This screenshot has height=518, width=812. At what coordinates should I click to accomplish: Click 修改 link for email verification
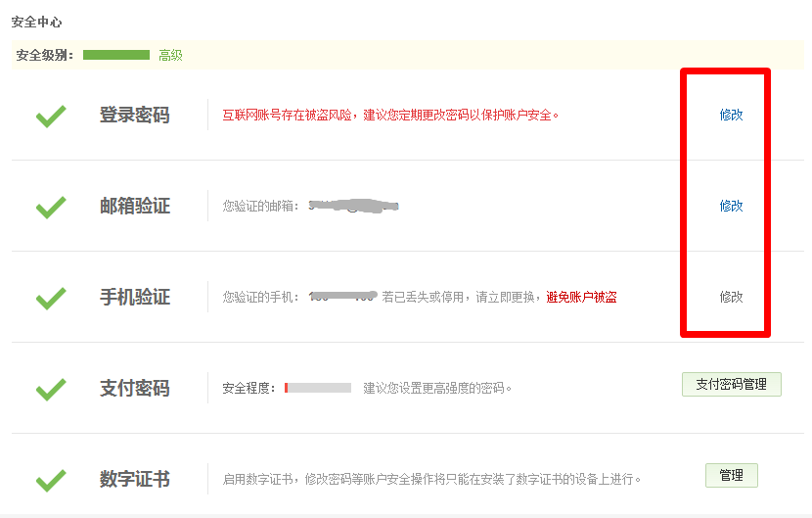click(731, 206)
